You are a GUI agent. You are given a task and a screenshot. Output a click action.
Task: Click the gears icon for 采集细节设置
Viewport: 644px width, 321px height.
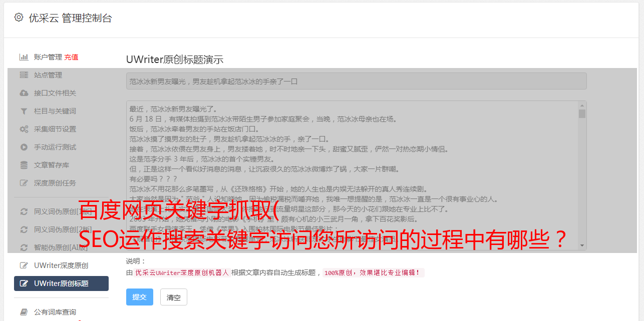pyautogui.click(x=24, y=129)
